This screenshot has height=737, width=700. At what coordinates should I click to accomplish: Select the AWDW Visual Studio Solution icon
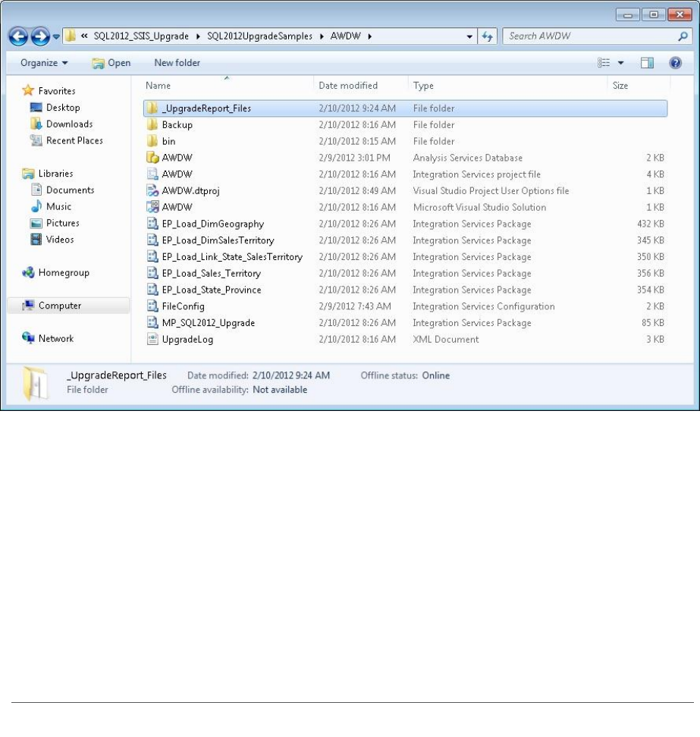(x=152, y=207)
